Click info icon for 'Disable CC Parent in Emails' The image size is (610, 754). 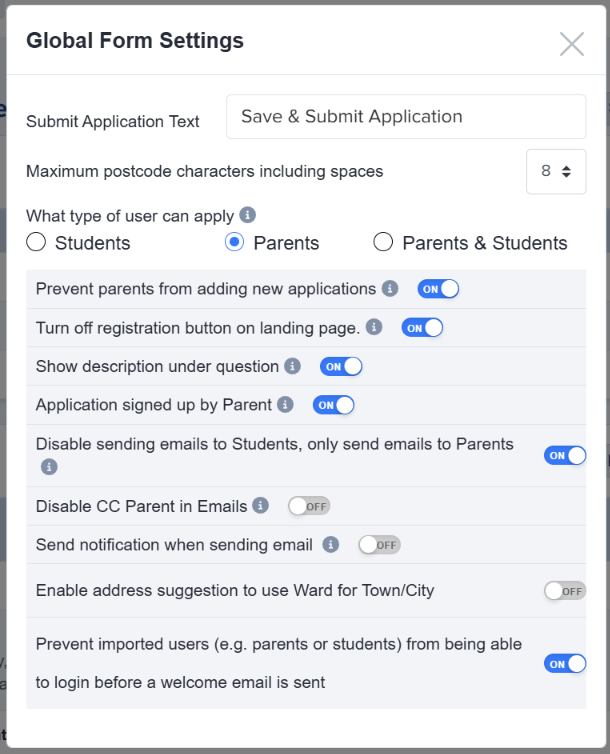click(x=261, y=505)
